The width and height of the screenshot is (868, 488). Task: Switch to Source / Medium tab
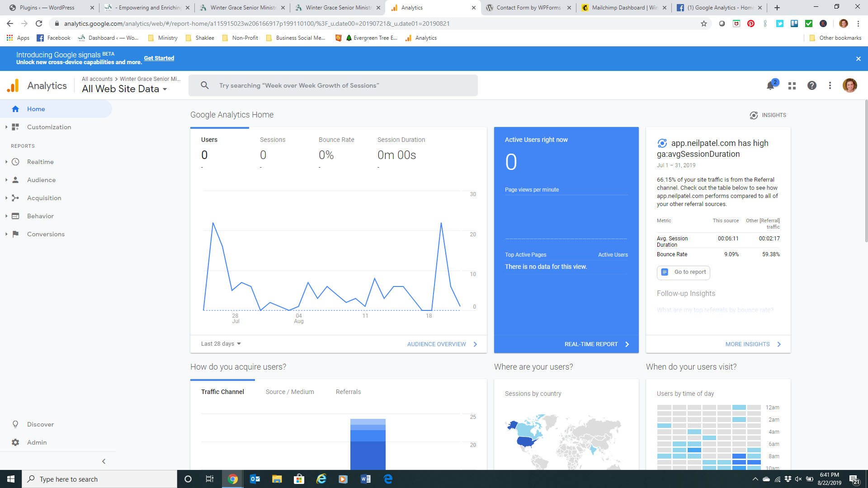click(x=290, y=392)
